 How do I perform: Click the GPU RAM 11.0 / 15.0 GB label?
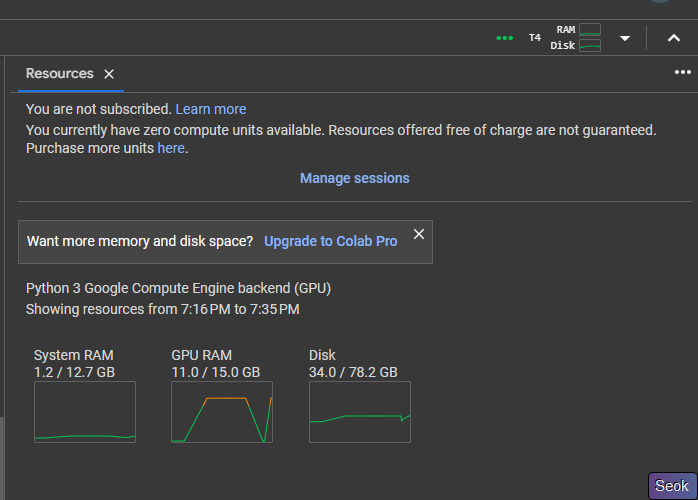coord(215,372)
